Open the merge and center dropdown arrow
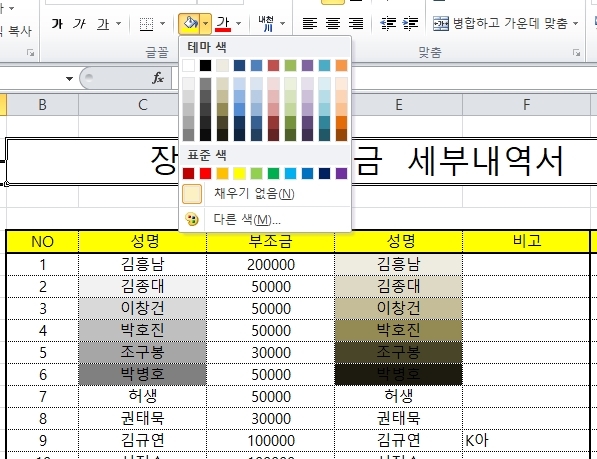Viewport: 597px width, 459px height. point(576,24)
